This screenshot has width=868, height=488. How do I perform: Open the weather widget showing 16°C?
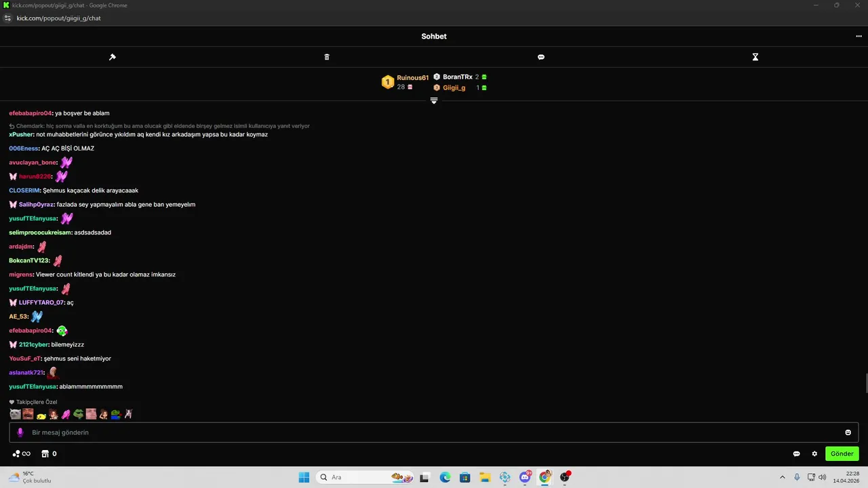coord(30,477)
